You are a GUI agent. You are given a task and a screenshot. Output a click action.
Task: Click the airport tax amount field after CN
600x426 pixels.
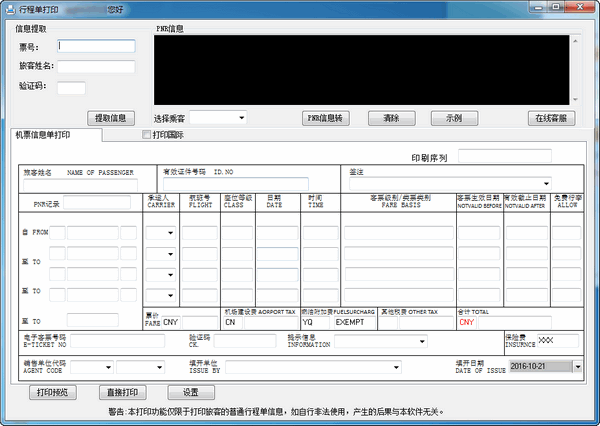tap(271, 322)
